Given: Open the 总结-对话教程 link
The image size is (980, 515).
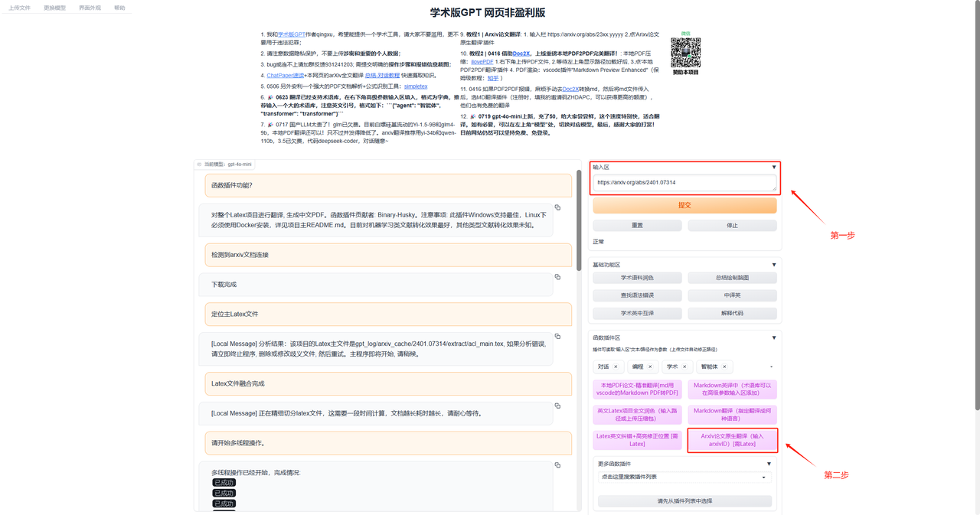Looking at the screenshot, I should point(382,76).
